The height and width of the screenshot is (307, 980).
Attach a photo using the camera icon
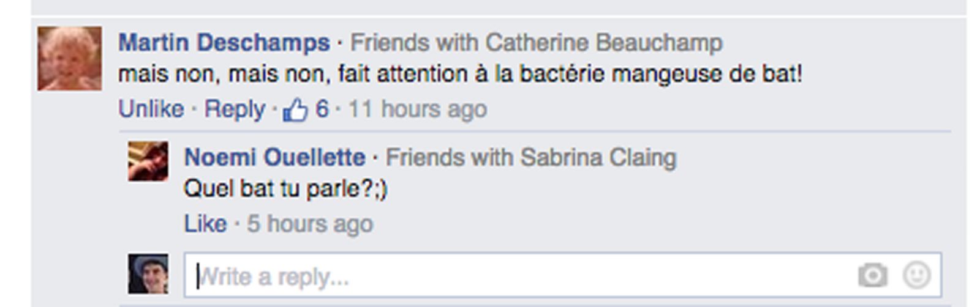(872, 275)
